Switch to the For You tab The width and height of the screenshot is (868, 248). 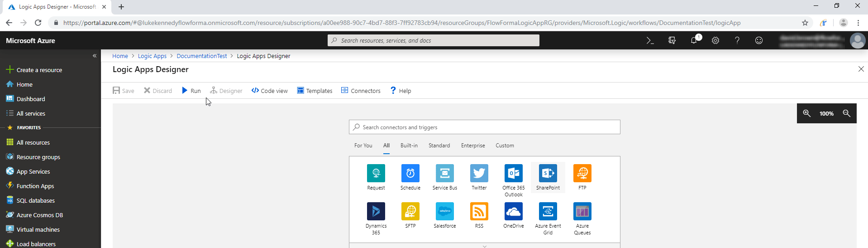[x=363, y=146]
